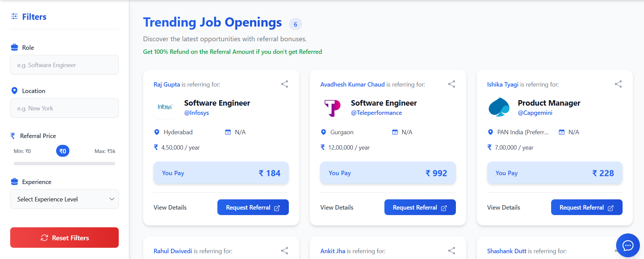
Task: Focus the Location filter input field
Action: click(x=64, y=108)
